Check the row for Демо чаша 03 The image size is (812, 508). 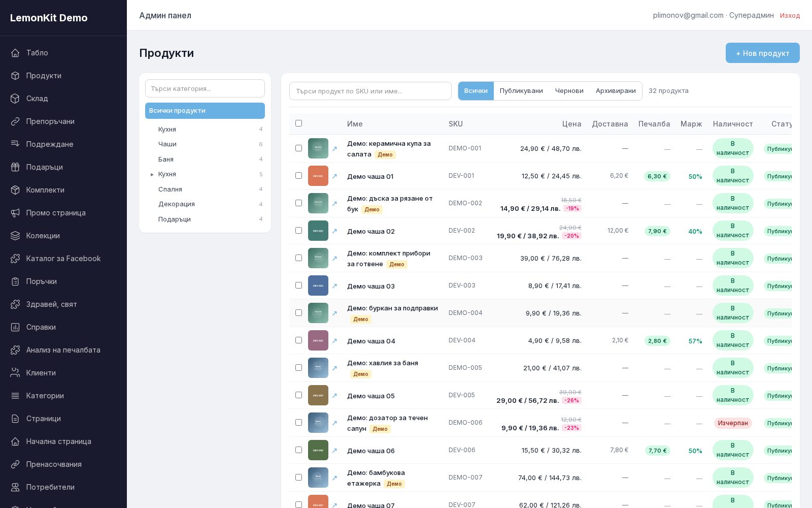298,285
